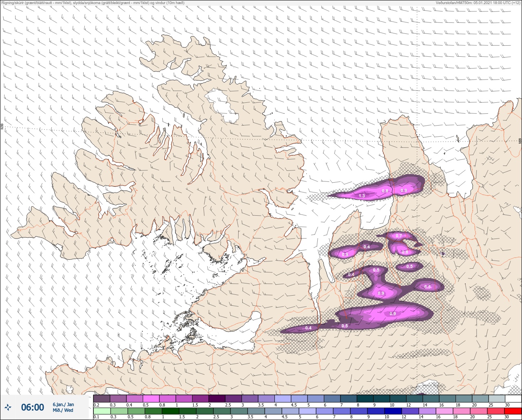Click the 0.1 label in the lower legend
The height and width of the screenshot is (420, 522).
(x=97, y=417)
